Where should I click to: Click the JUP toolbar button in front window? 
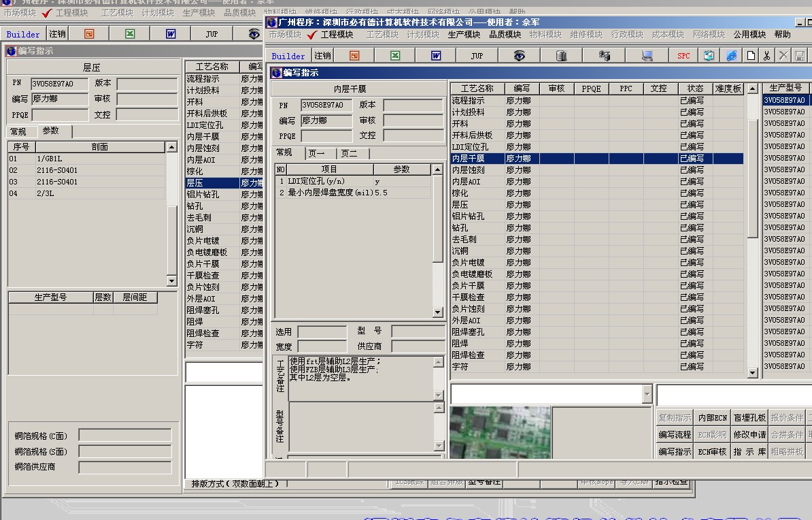pyautogui.click(x=477, y=56)
